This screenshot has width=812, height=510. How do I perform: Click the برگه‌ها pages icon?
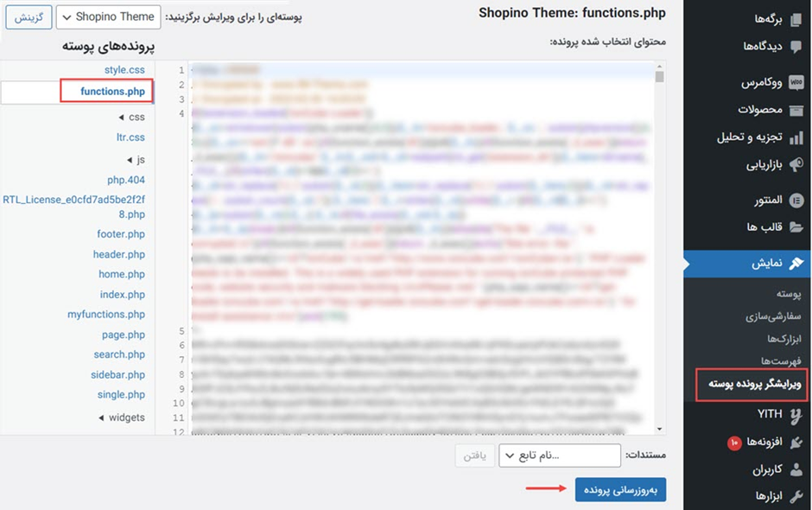point(796,20)
